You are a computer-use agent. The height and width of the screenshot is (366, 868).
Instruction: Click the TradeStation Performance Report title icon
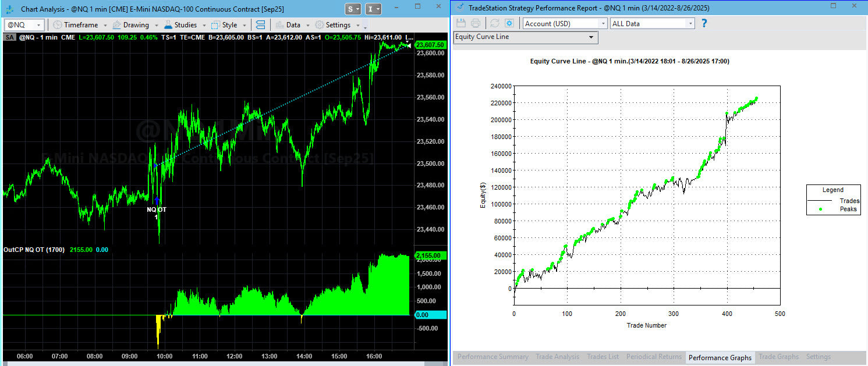[460, 8]
